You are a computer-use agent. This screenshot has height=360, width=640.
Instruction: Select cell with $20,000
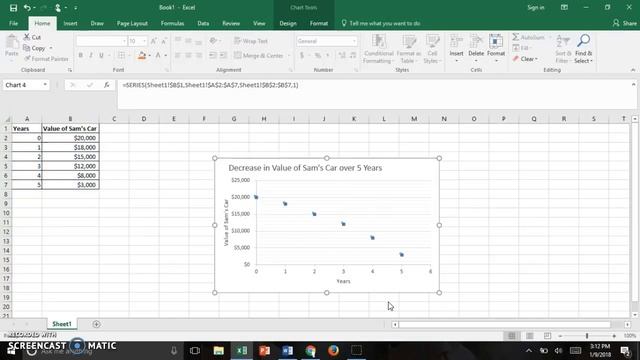tap(70, 138)
